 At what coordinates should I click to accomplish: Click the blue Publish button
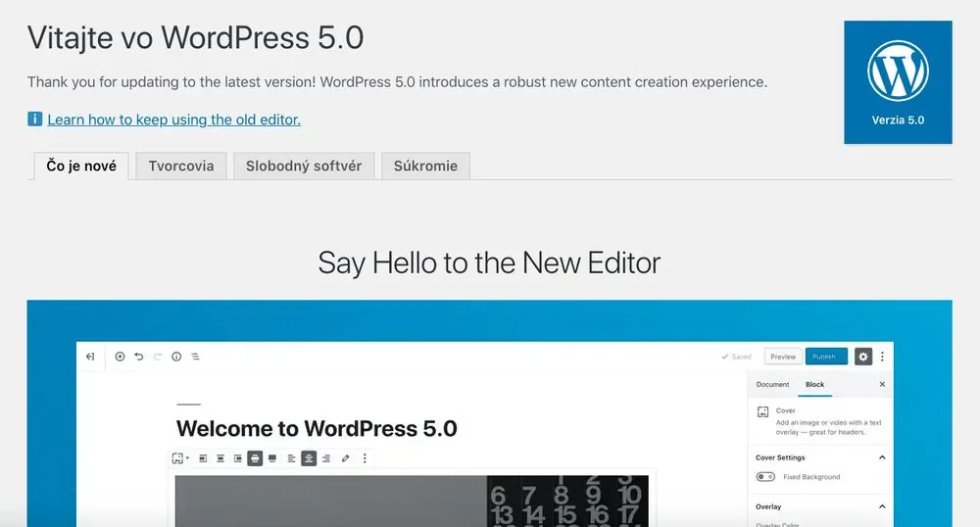coord(826,357)
